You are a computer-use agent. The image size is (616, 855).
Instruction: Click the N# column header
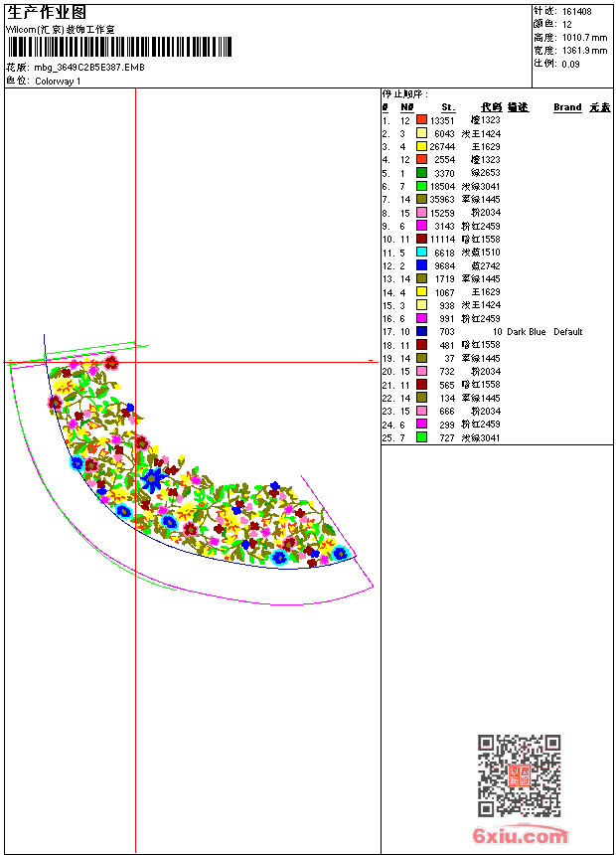pyautogui.click(x=406, y=107)
